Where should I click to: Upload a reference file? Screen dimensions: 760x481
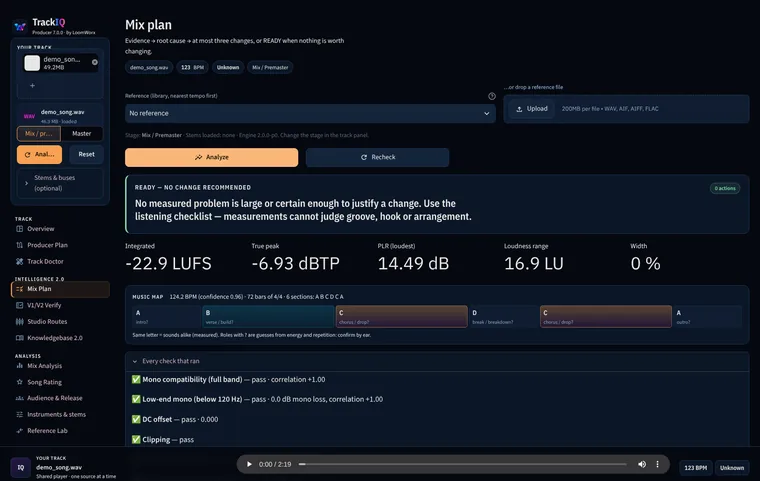coord(532,109)
